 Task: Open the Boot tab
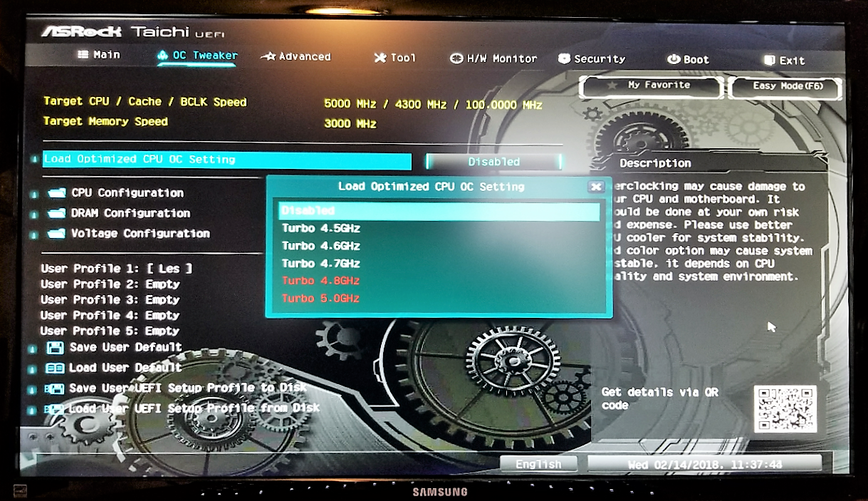pyautogui.click(x=688, y=60)
